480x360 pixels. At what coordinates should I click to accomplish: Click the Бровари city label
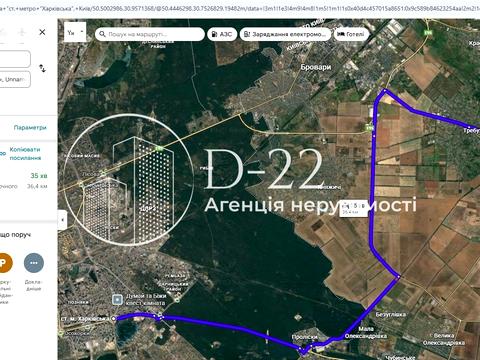click(316, 67)
